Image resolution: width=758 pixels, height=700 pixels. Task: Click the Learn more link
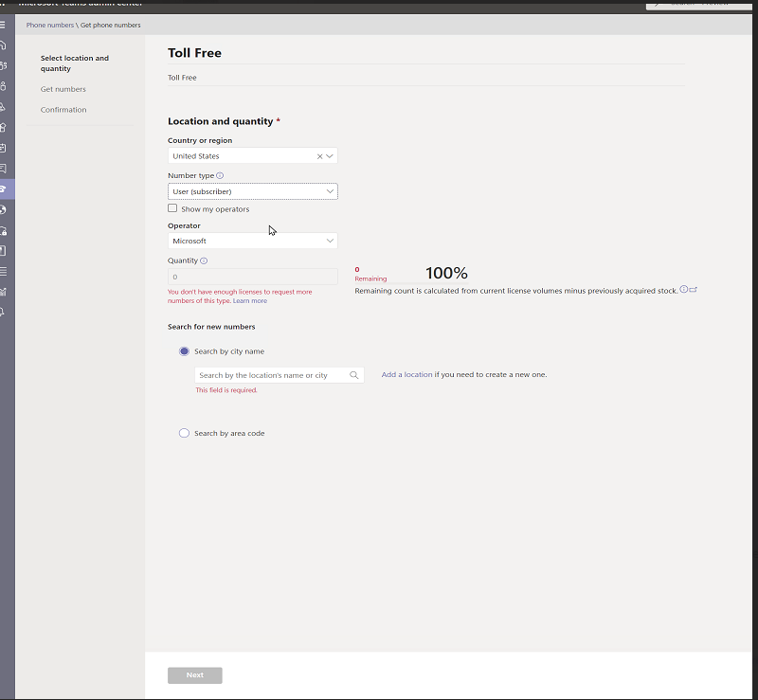(x=250, y=300)
